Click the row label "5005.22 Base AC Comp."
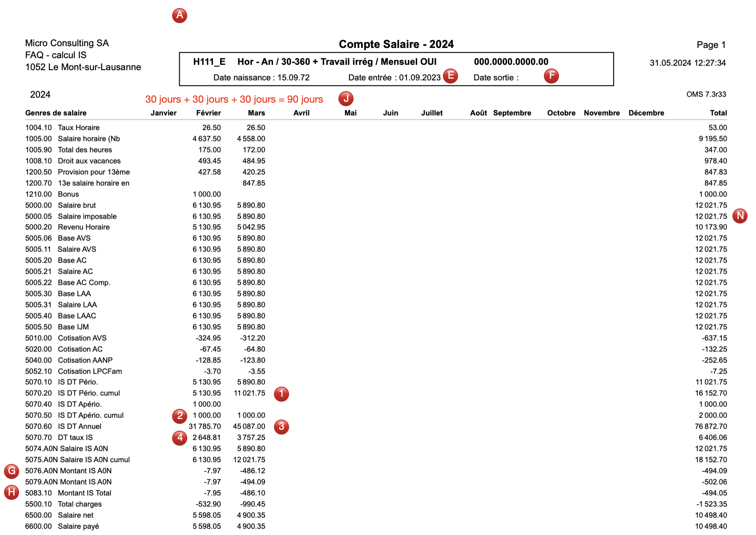 (x=68, y=283)
